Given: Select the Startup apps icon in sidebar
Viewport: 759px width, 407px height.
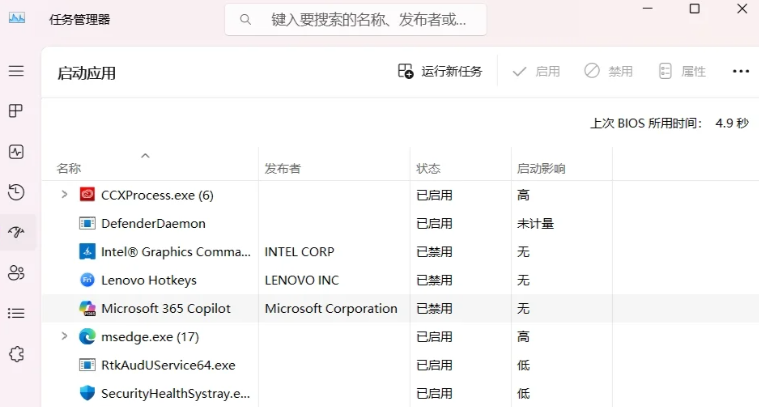Looking at the screenshot, I should point(16,232).
